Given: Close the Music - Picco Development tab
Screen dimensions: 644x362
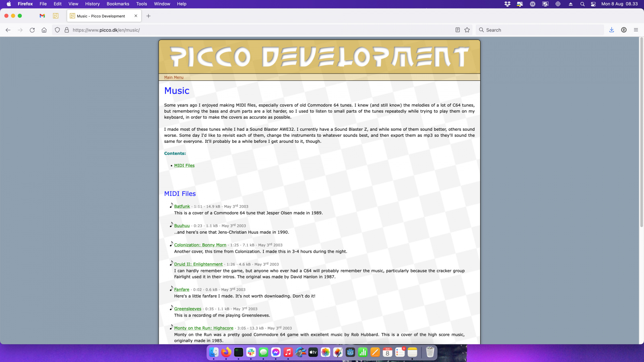Looking at the screenshot, I should point(136,16).
